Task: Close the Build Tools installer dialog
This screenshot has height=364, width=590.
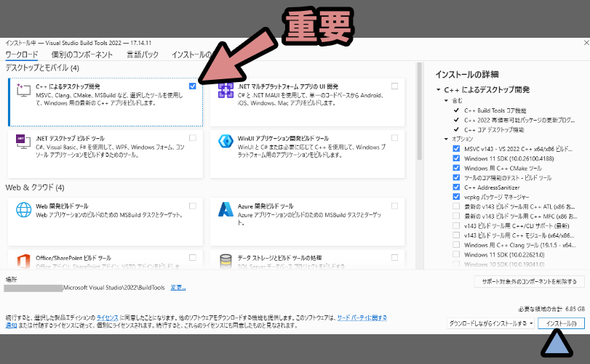Action: (x=586, y=43)
